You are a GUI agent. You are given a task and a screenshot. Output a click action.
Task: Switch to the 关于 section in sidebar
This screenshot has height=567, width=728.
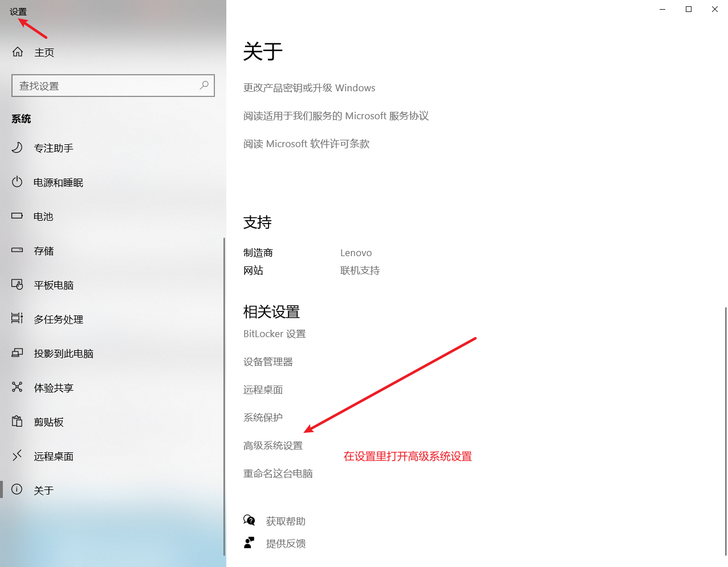click(x=18, y=489)
